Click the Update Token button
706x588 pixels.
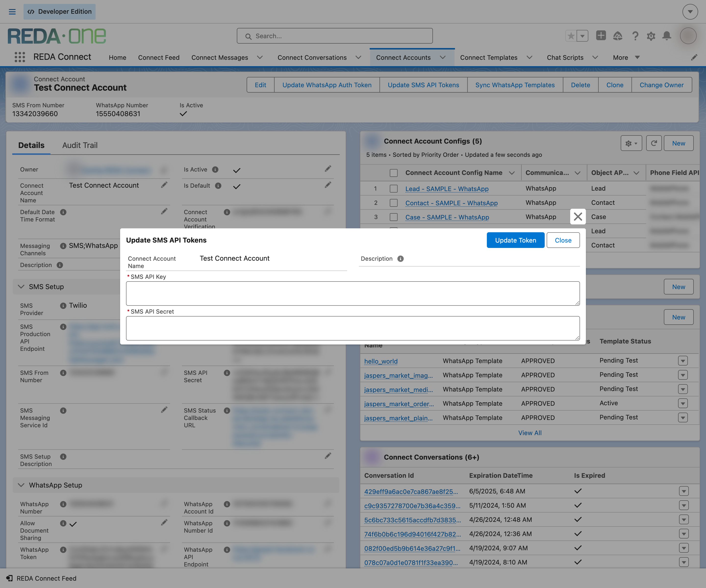point(515,240)
